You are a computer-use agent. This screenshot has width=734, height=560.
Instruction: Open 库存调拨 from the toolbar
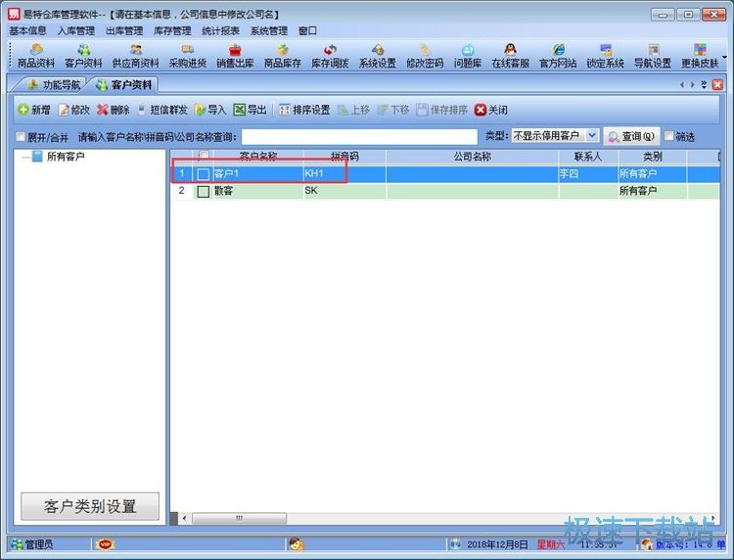(x=330, y=56)
